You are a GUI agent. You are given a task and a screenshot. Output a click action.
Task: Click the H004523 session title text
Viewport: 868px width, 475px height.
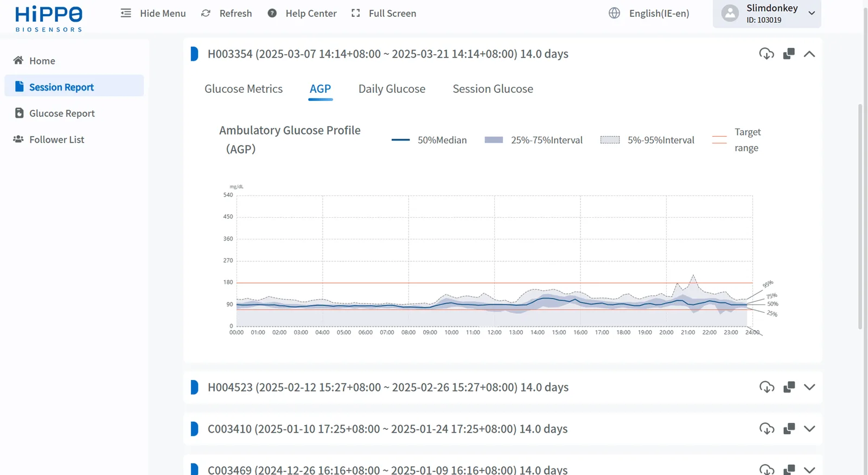(x=388, y=387)
